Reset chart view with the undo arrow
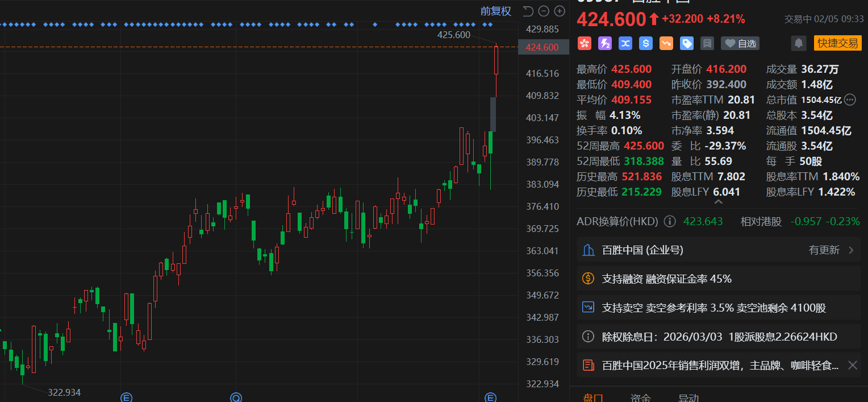 528,11
